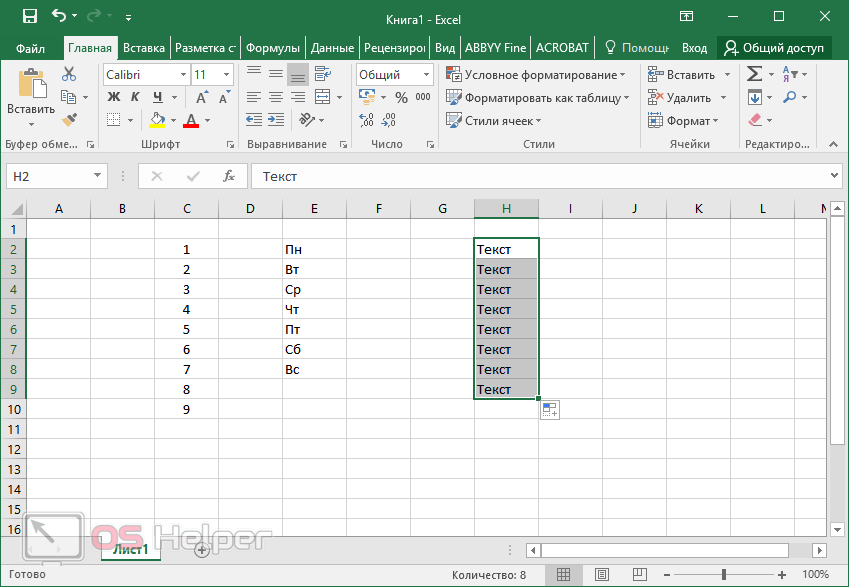
Task: Click the percent style icon
Action: click(x=401, y=97)
